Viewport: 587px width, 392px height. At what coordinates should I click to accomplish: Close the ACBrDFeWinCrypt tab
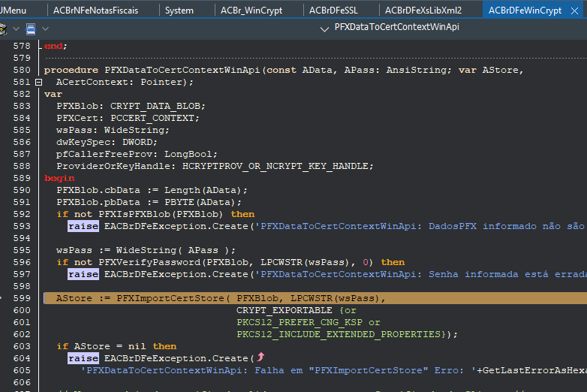575,11
